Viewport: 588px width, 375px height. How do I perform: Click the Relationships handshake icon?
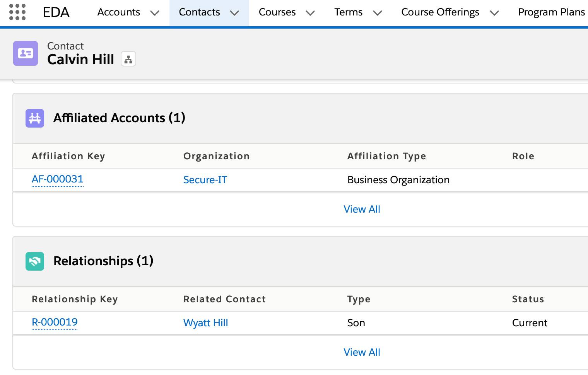click(35, 261)
